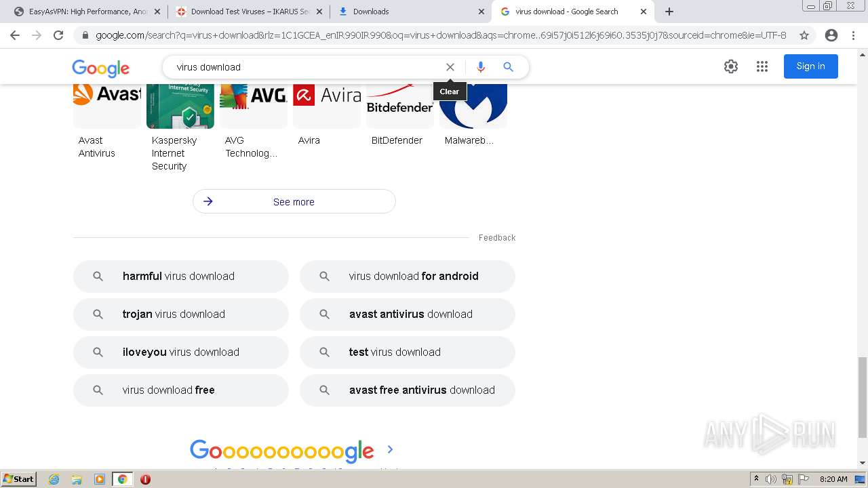Open the volume speaker tray icon
This screenshot has height=488, width=868.
(771, 479)
